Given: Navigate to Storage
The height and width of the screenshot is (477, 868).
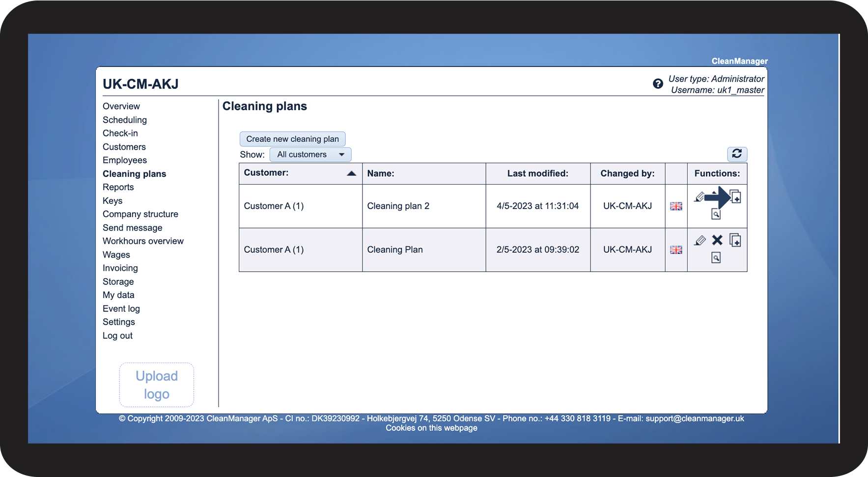Looking at the screenshot, I should [118, 282].
